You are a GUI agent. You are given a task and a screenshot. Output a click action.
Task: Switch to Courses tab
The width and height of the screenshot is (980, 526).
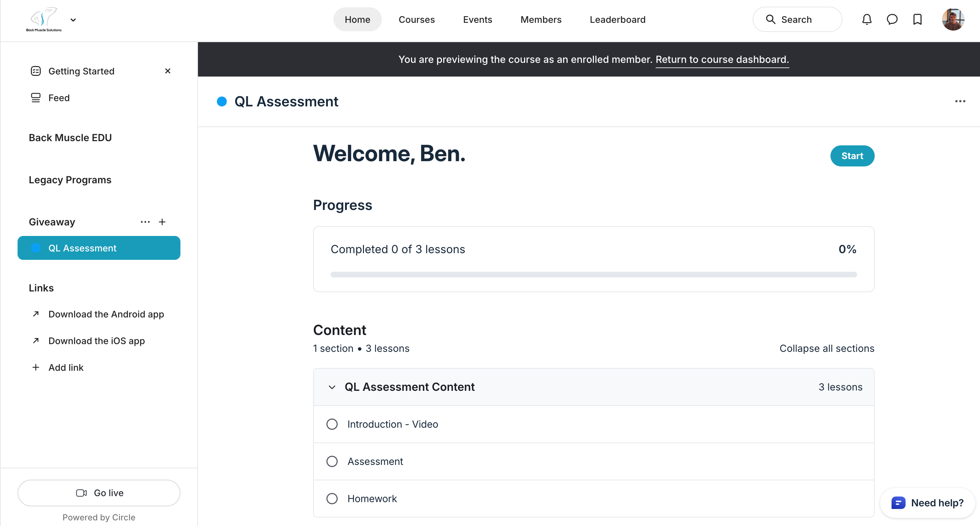(416, 19)
